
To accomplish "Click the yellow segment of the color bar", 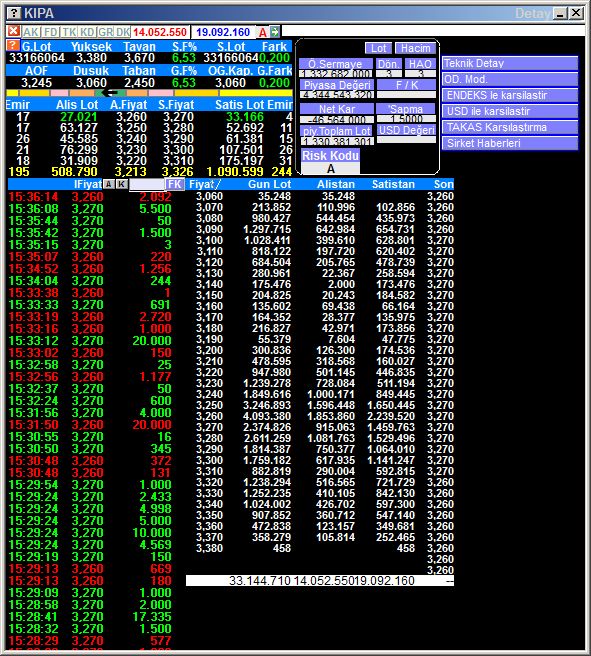I will pos(256,92).
